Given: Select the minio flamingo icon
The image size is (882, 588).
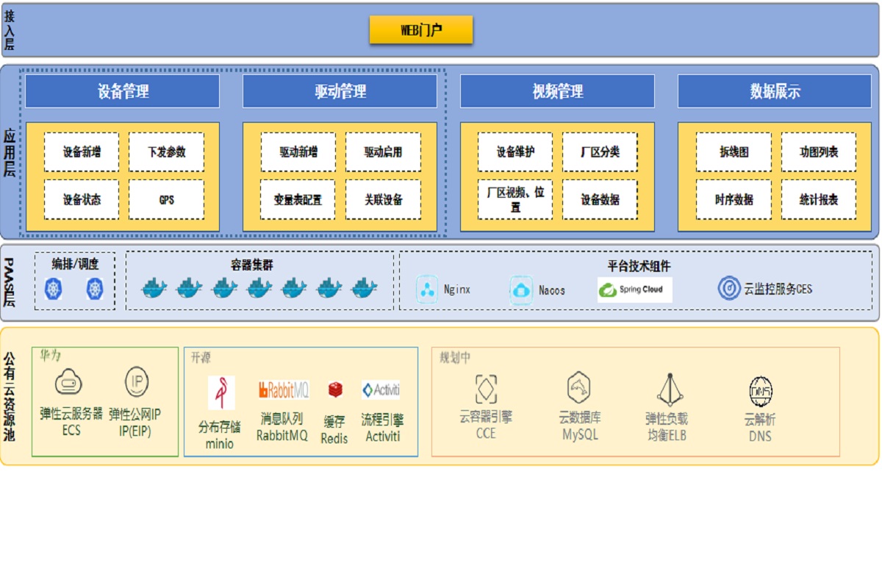Looking at the screenshot, I should pos(220,392).
